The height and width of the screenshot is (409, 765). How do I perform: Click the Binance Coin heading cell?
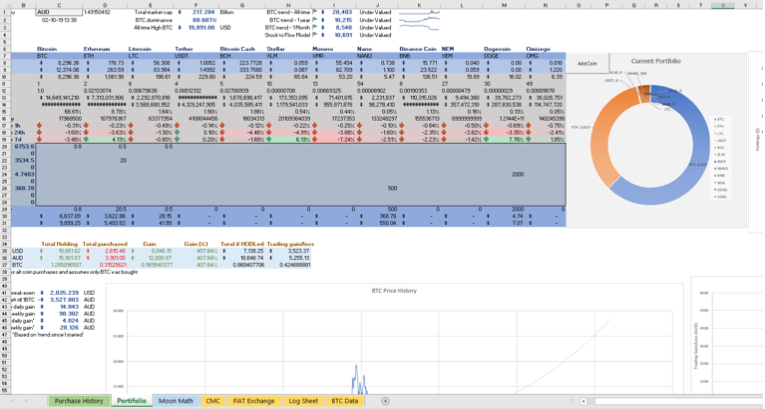[418, 49]
